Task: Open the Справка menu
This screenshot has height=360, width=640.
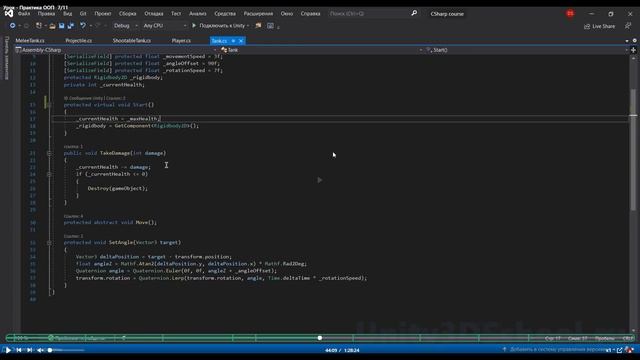Action: [x=310, y=13]
